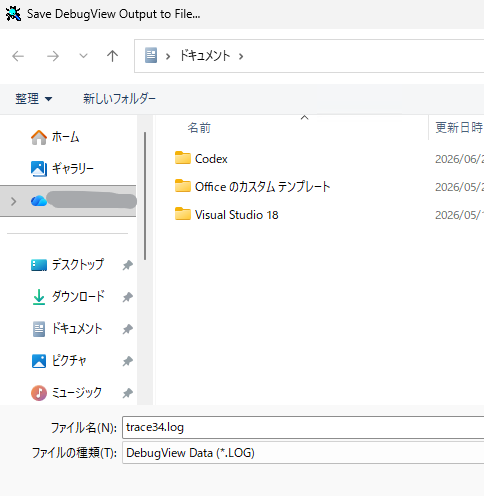Click the pin icon next to デスクトップ

coord(127,265)
